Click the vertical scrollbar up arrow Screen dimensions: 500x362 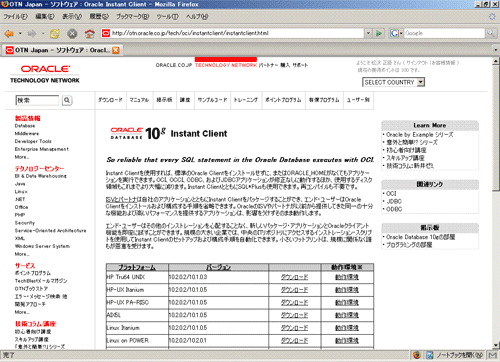tap(496, 61)
